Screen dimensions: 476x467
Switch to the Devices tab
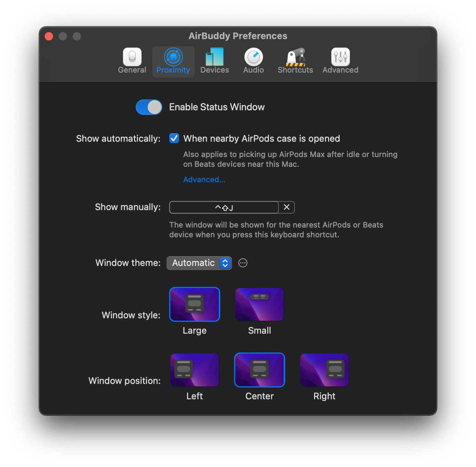214,59
